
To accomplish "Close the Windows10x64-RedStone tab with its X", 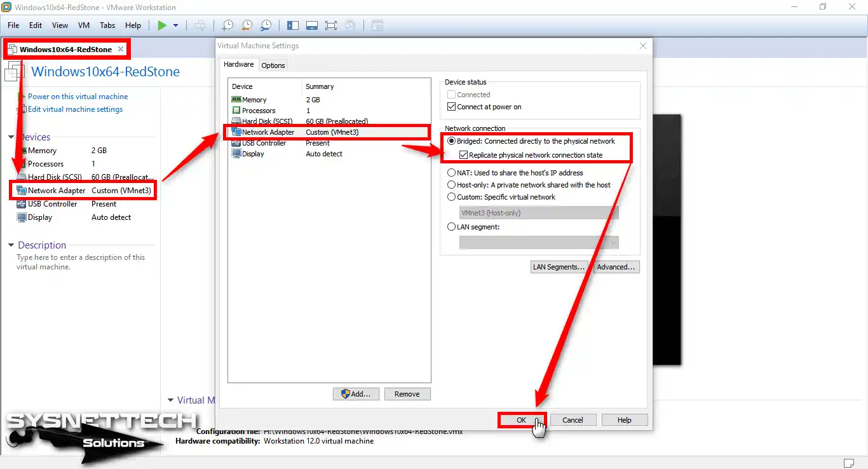I will pyautogui.click(x=121, y=49).
